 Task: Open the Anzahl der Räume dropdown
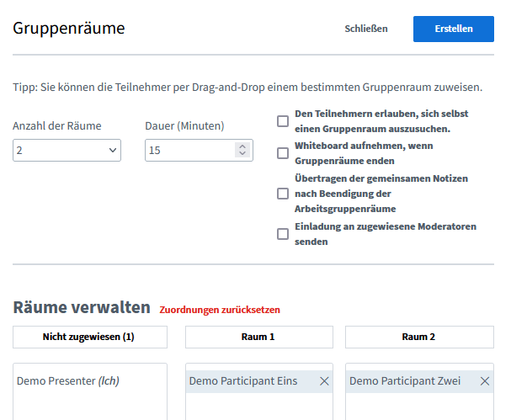click(67, 151)
